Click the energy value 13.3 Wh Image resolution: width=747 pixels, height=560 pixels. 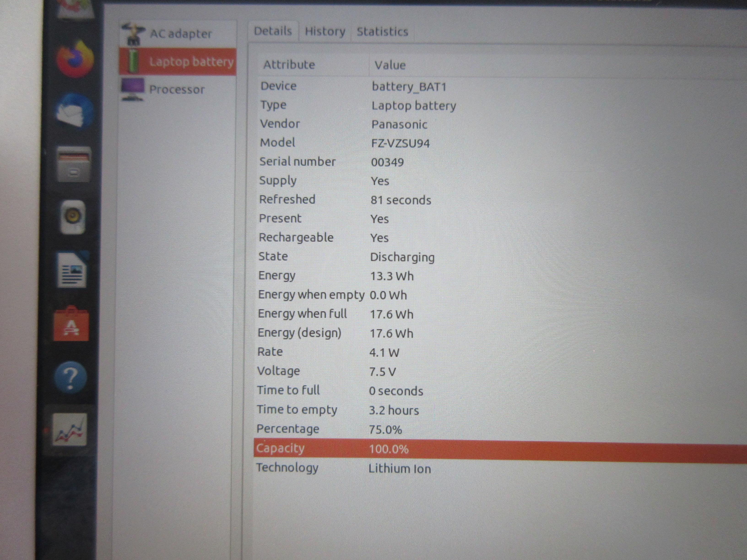tap(392, 277)
